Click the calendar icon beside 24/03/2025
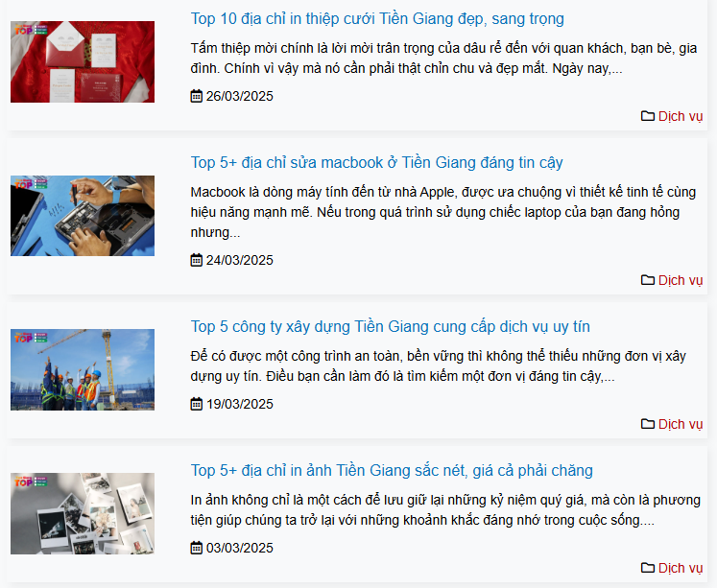Viewport: 717px width, 588px height. point(196,260)
